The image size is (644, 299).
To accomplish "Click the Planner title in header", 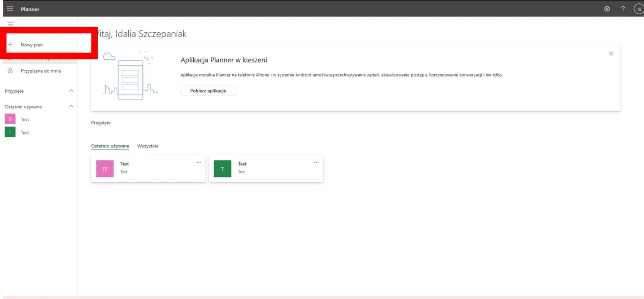I will (x=30, y=9).
